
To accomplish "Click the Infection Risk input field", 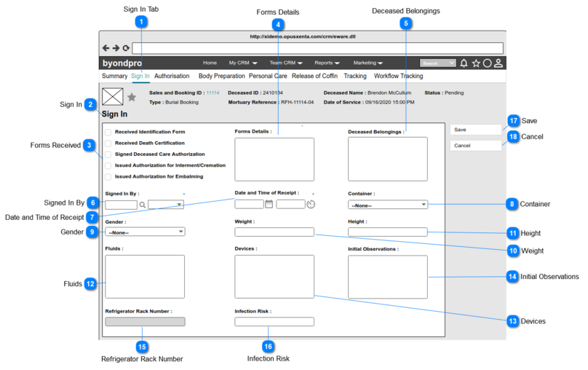I will tap(274, 322).
